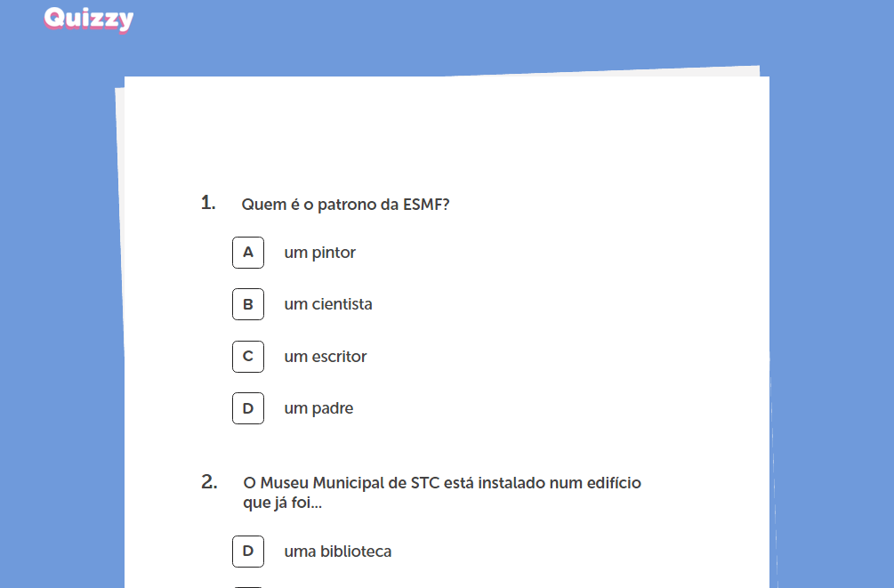The height and width of the screenshot is (588, 894).
Task: Click the question text about ESMF patron
Action: click(345, 205)
